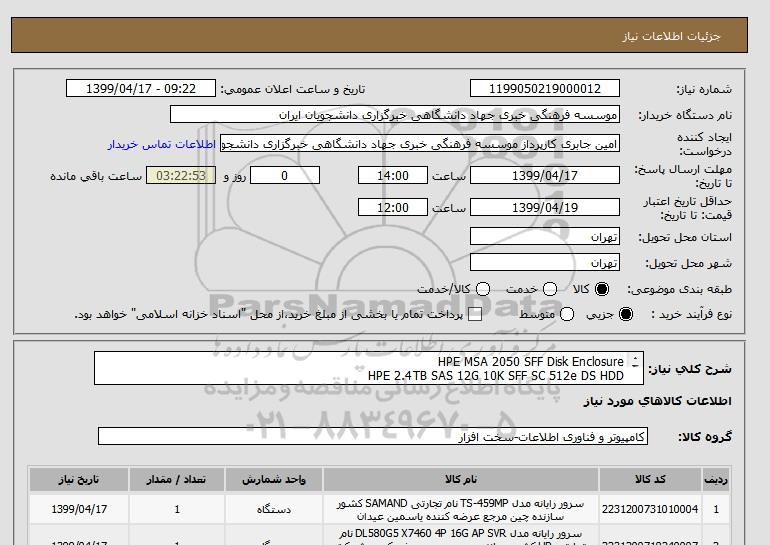The height and width of the screenshot is (545, 770).
Task: Tick the اسناد خزانه اسلامی payment checkbox
Action: tap(474, 314)
